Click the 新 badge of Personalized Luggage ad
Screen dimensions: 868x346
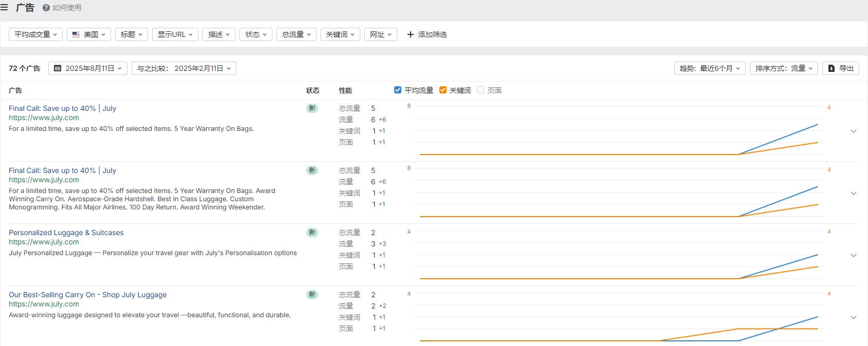pos(312,233)
